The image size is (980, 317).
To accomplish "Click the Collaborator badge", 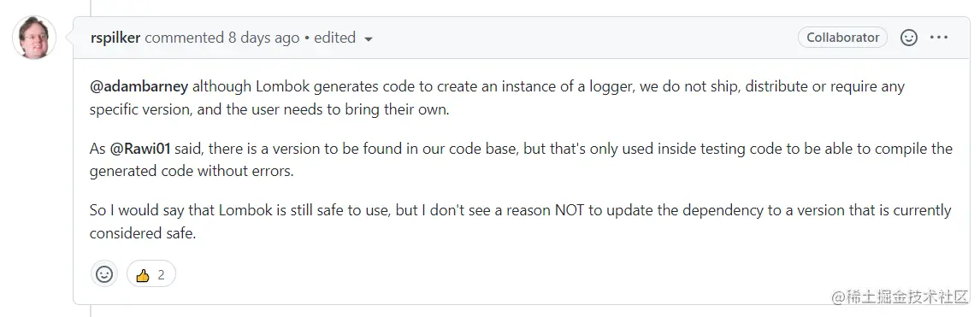I will pos(842,38).
